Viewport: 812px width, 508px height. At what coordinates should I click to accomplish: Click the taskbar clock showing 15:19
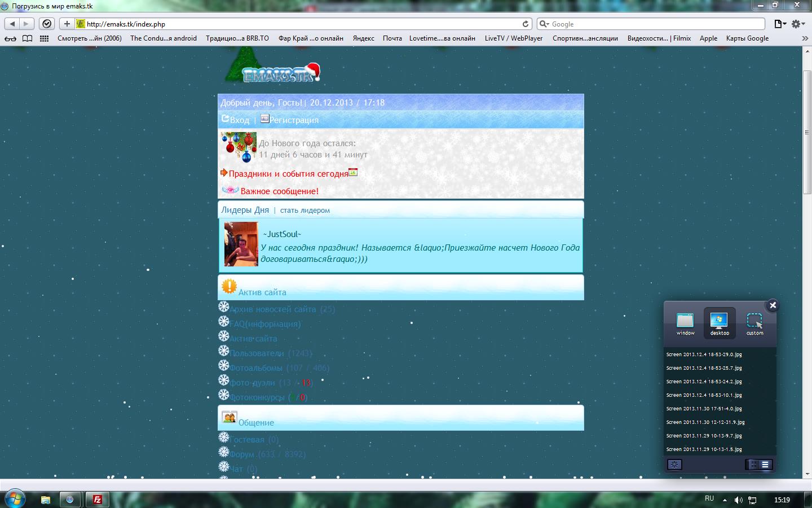782,500
